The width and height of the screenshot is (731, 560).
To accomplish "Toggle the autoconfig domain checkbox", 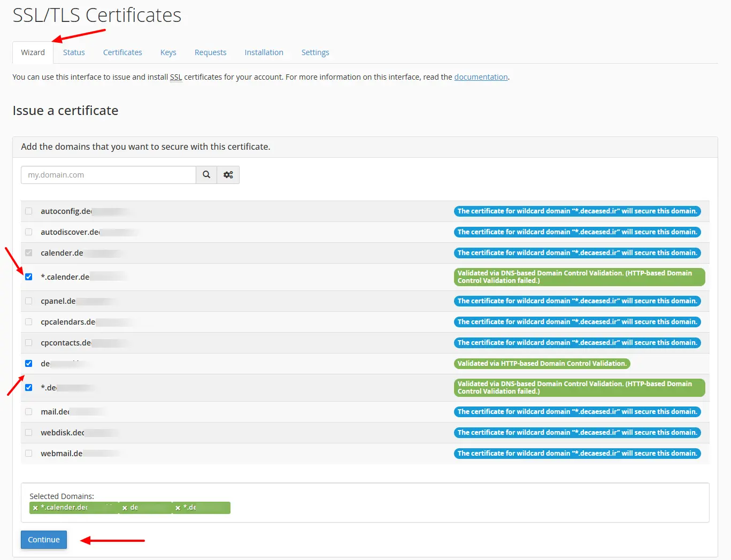I will click(29, 211).
